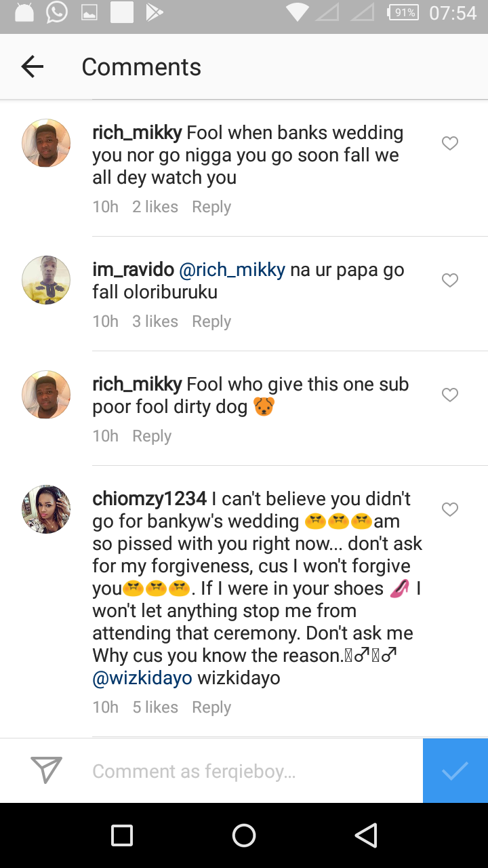Open the @rich_mikky mention link
The width and height of the screenshot is (488, 868).
pos(232,270)
